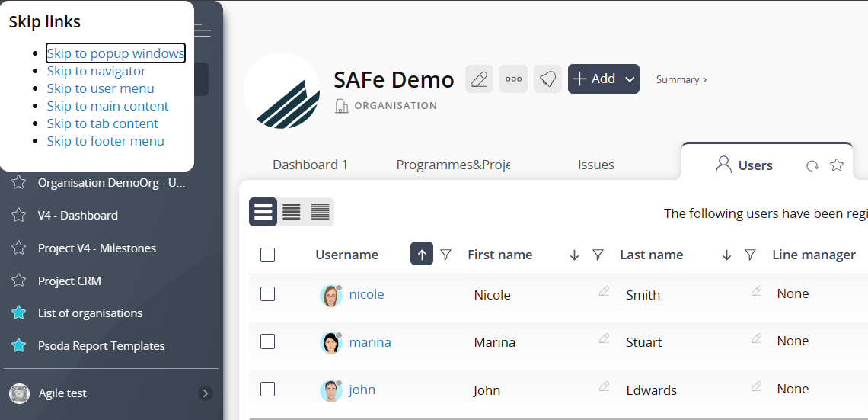
Task: Open the nicole username link
Action: coord(366,294)
